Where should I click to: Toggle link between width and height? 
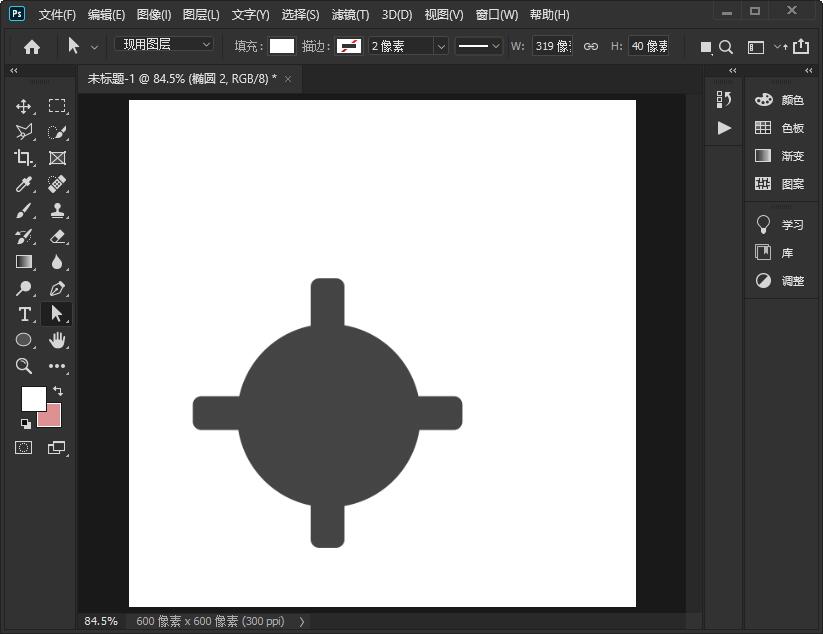(x=591, y=46)
